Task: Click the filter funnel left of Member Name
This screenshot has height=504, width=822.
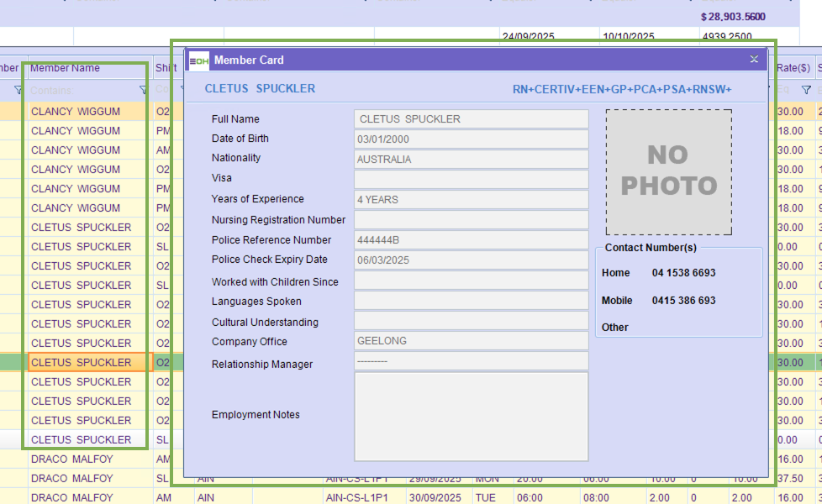Action: pos(18,90)
